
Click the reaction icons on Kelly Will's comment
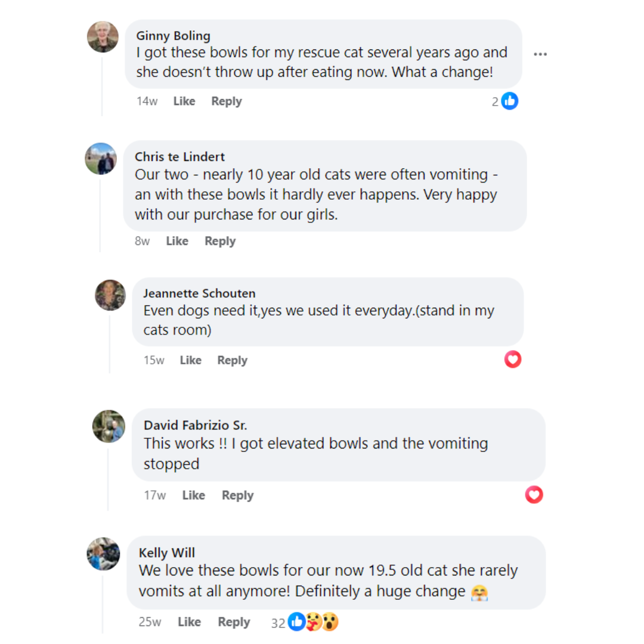313,623
